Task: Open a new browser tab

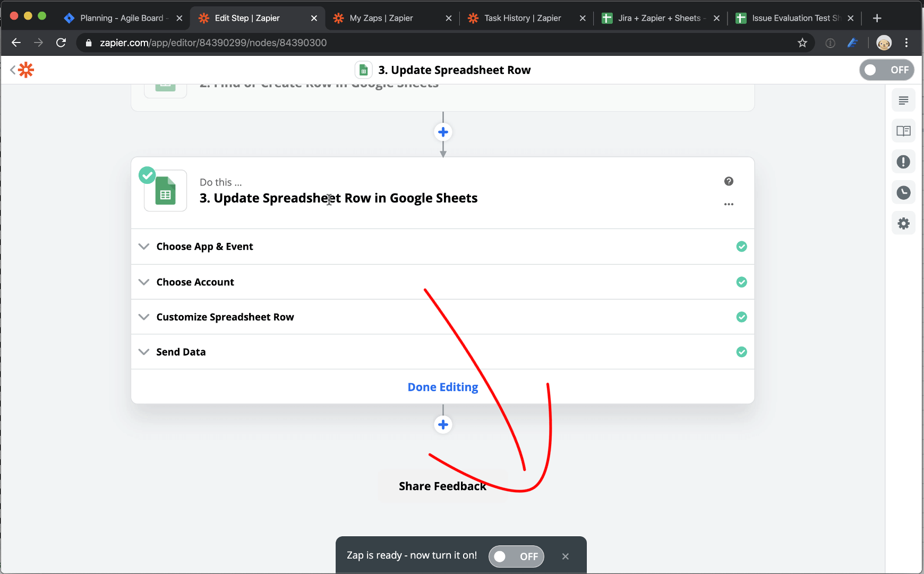Action: [877, 18]
